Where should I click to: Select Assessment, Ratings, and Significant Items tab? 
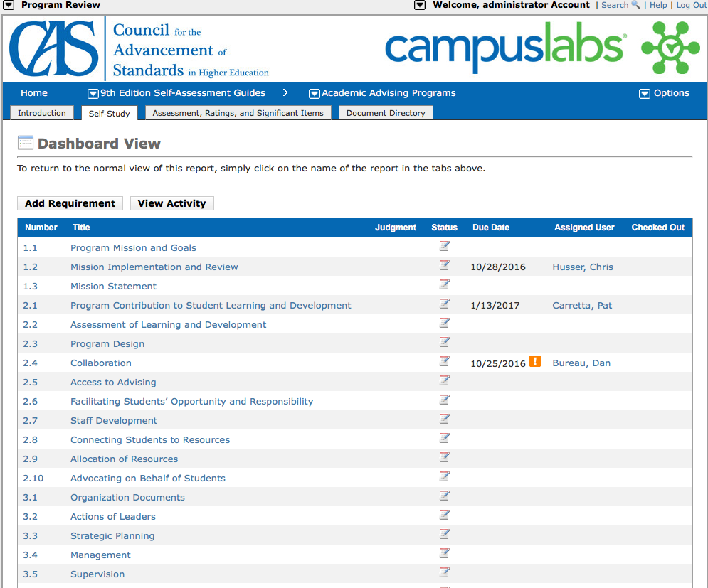238,113
